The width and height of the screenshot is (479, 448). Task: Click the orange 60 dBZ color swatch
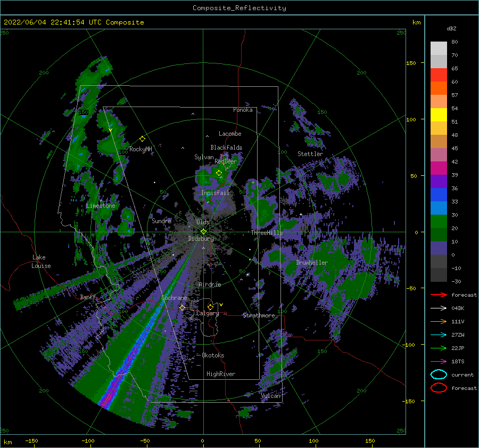[x=439, y=88]
